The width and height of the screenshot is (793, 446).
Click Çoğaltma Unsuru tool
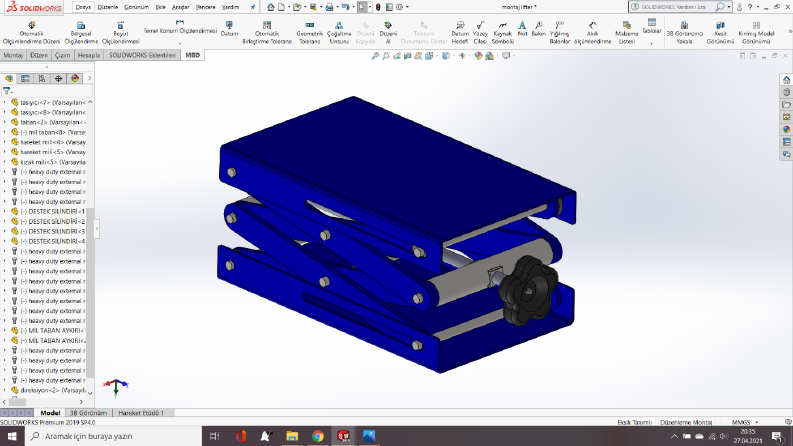pos(339,33)
